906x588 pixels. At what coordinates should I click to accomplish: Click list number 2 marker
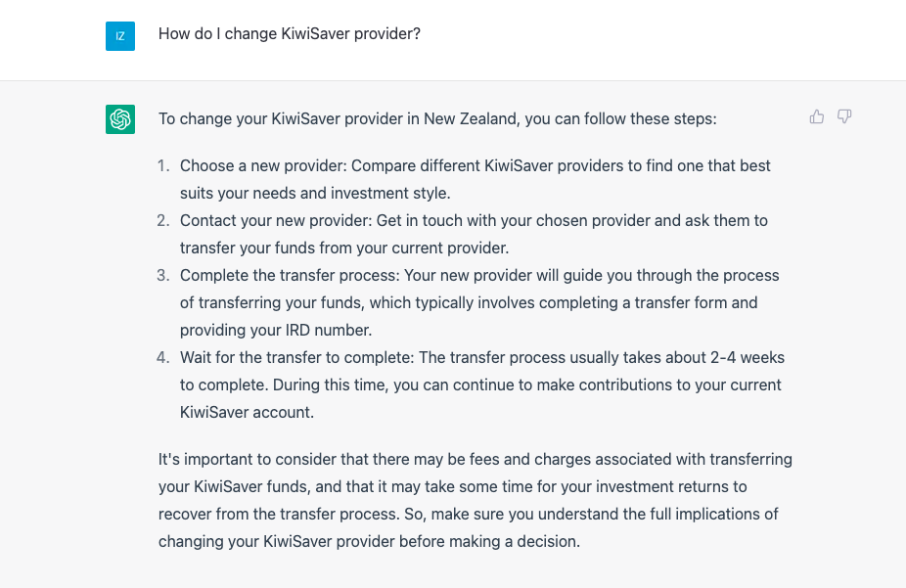[163, 221]
